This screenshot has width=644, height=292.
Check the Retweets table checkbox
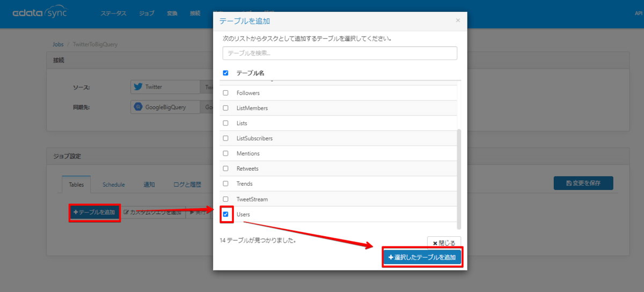coord(225,169)
